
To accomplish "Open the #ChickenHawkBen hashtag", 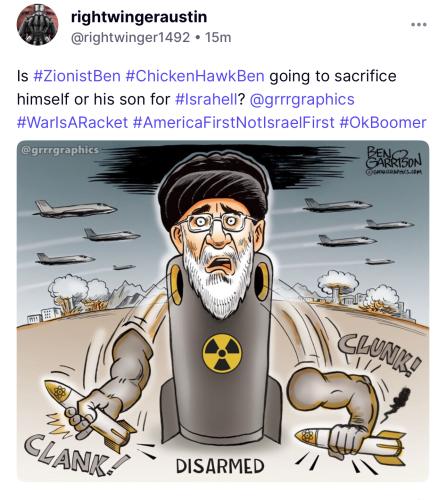I will tap(195, 76).
